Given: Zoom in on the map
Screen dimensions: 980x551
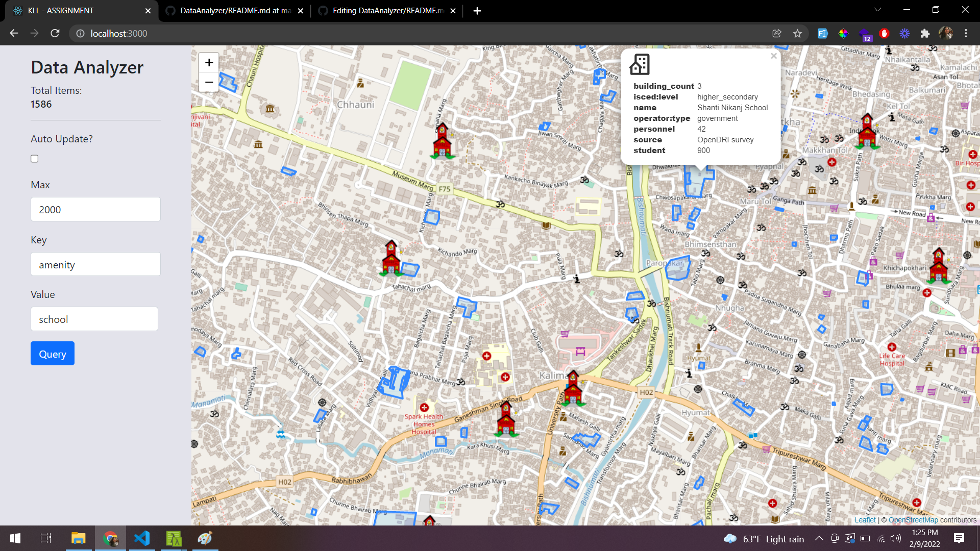Looking at the screenshot, I should tap(209, 63).
